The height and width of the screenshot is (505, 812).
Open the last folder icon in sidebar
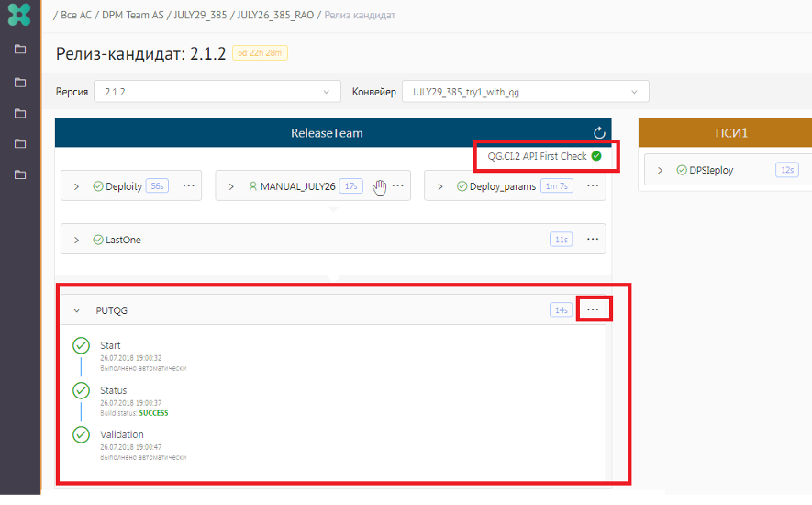(x=20, y=174)
